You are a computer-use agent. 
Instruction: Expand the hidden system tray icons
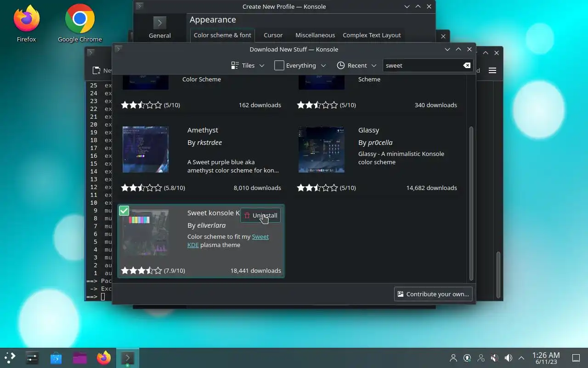[521, 358]
